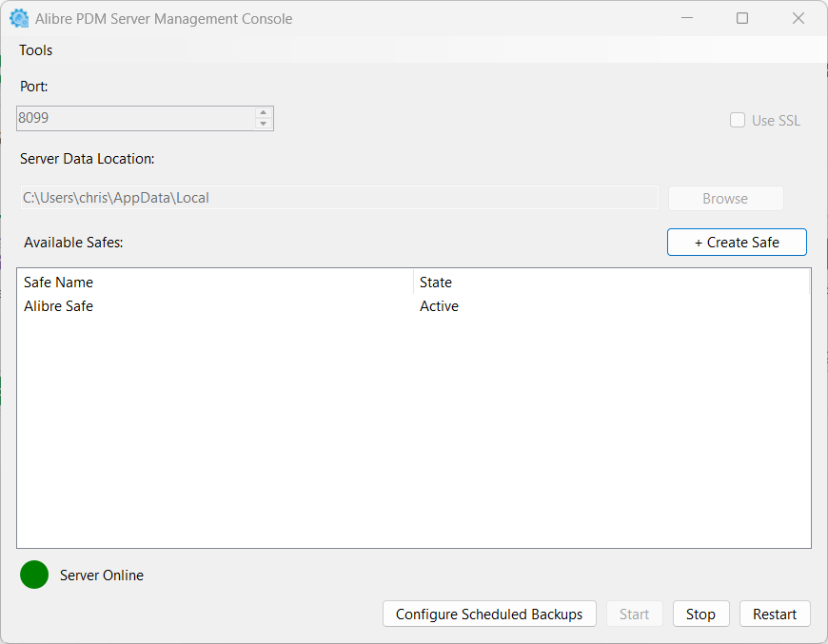Restart the server
Image resolution: width=828 pixels, height=644 pixels.
click(775, 615)
